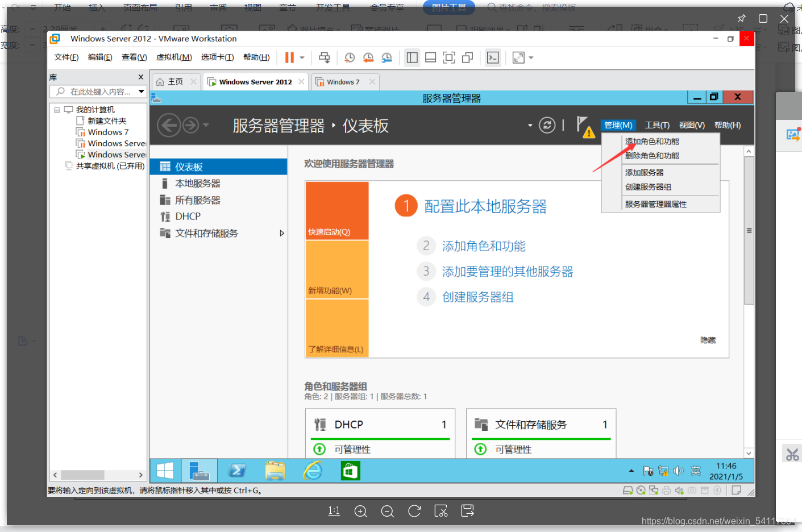Click the stretch guest display icon
The height and width of the screenshot is (532, 802).
click(x=518, y=57)
